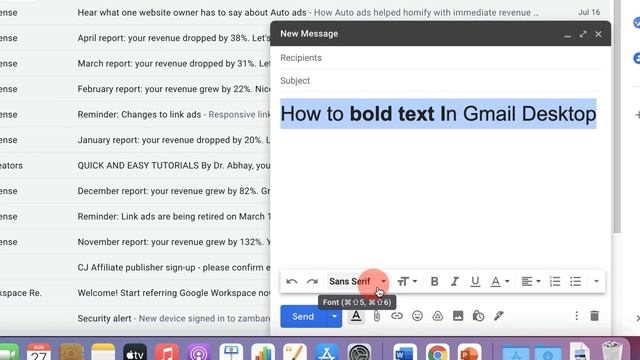640x360 pixels.
Task: Insert signature with pen icon
Action: point(499,316)
